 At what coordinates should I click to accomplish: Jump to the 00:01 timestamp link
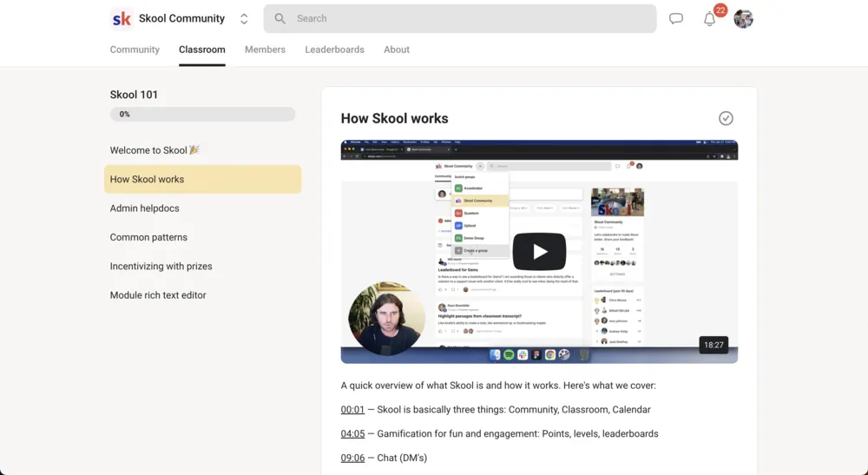pos(352,410)
